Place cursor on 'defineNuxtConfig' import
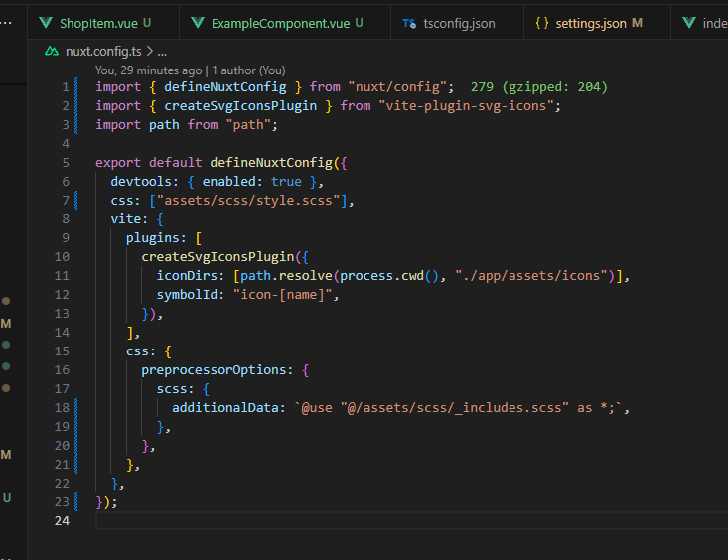Screen dimensions: 728x560 point(225,86)
